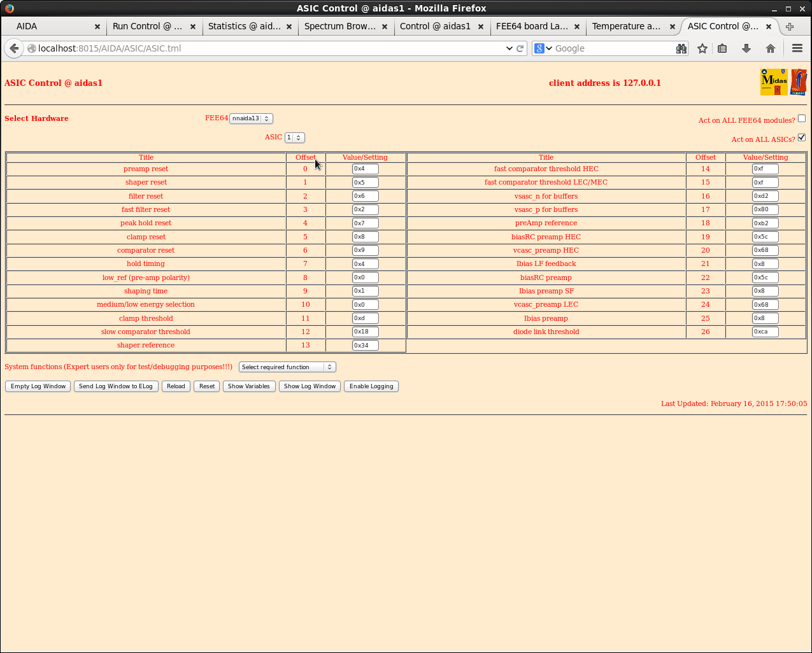Screen dimensions: 812x653
Task: Open Select required function dropdown
Action: pyautogui.click(x=287, y=367)
